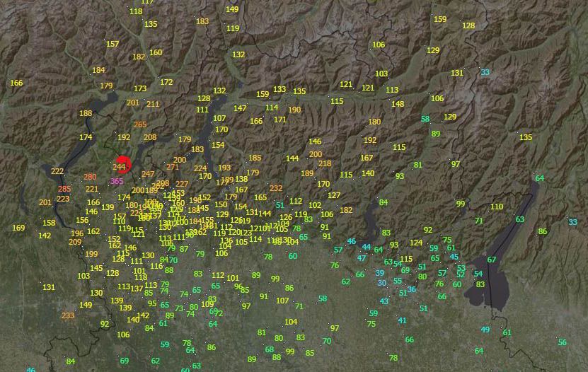Click the orange 185 station value
The width and height of the screenshot is (588, 372).
point(255,158)
